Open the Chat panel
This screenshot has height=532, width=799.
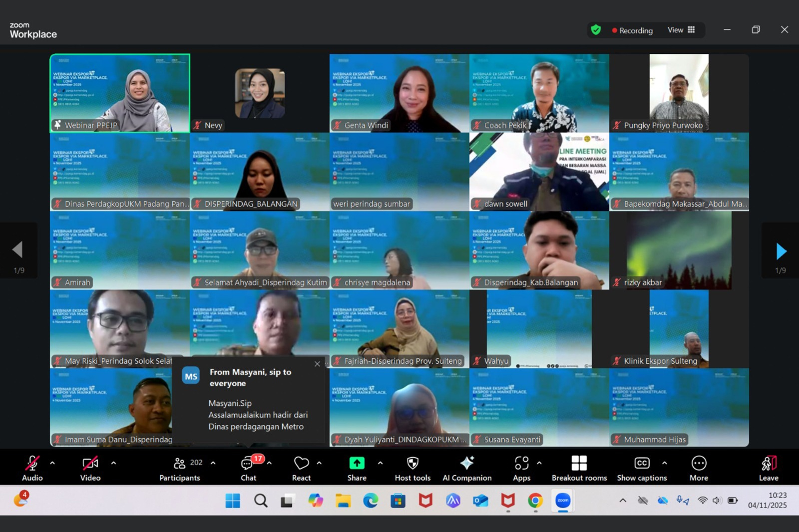(248, 469)
